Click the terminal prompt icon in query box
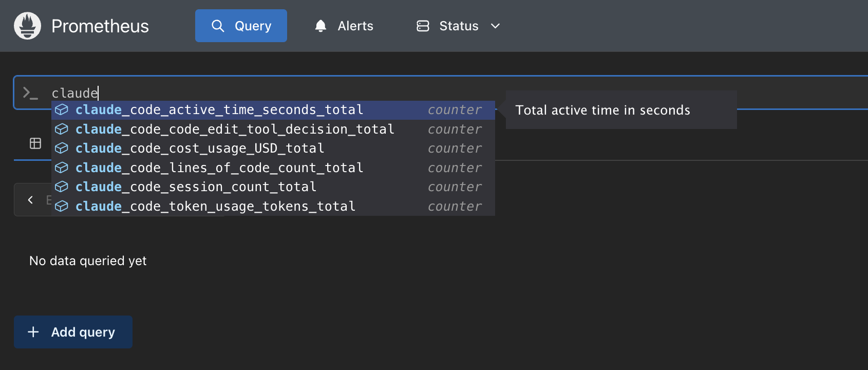Screen dimensions: 868x370 pos(30,93)
